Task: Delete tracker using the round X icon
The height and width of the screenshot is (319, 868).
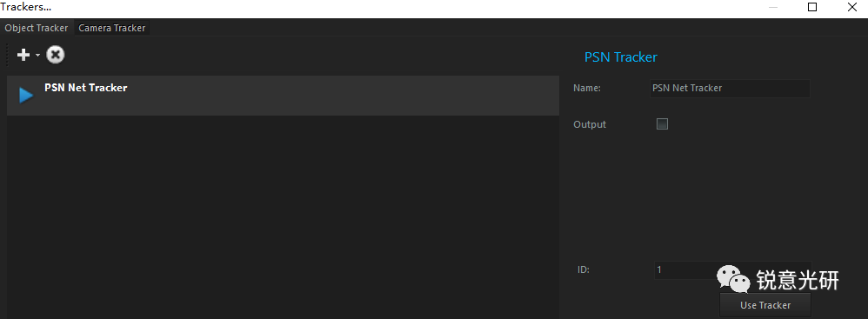Action: coord(56,55)
